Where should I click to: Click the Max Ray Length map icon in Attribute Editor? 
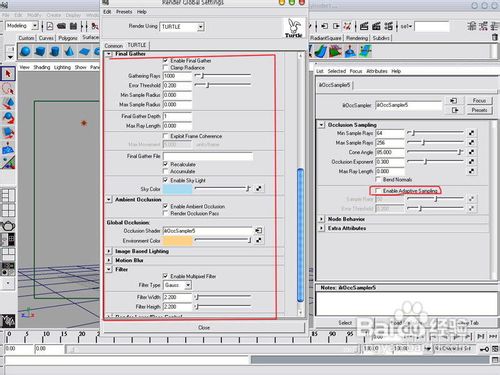(471, 171)
